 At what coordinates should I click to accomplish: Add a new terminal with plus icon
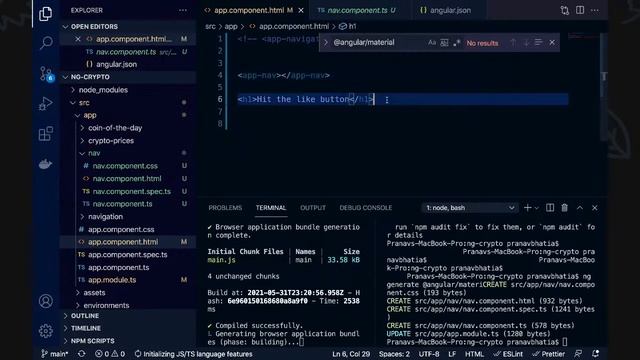tap(527, 208)
